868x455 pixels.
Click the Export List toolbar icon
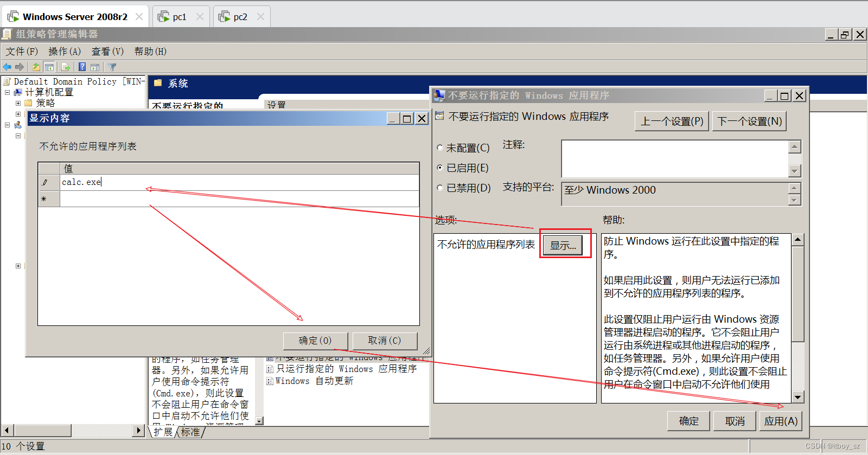[66, 67]
